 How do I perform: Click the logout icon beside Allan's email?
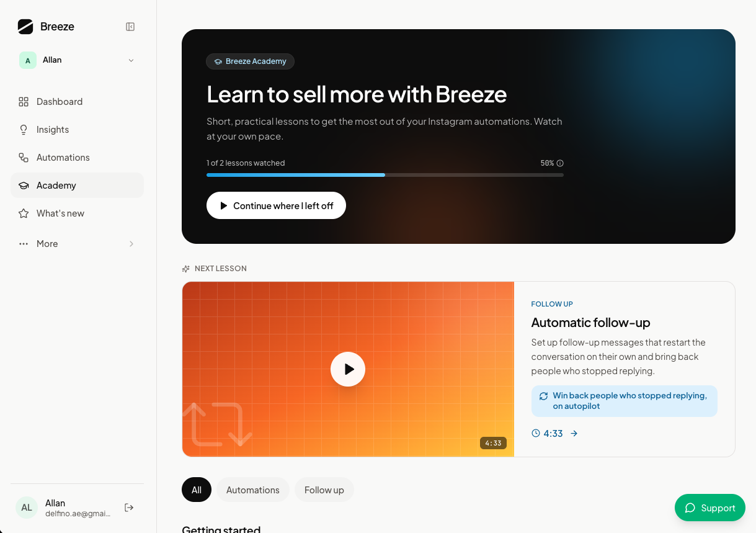[x=129, y=508]
